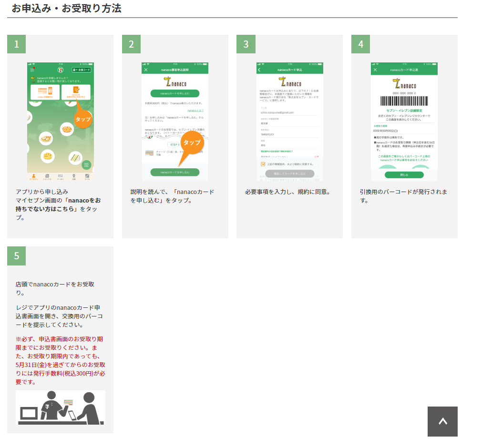Click 'レジでアプリのnanacoカード申込書画面' paragraph
Screen dimensions: 492x448
(x=59, y=316)
